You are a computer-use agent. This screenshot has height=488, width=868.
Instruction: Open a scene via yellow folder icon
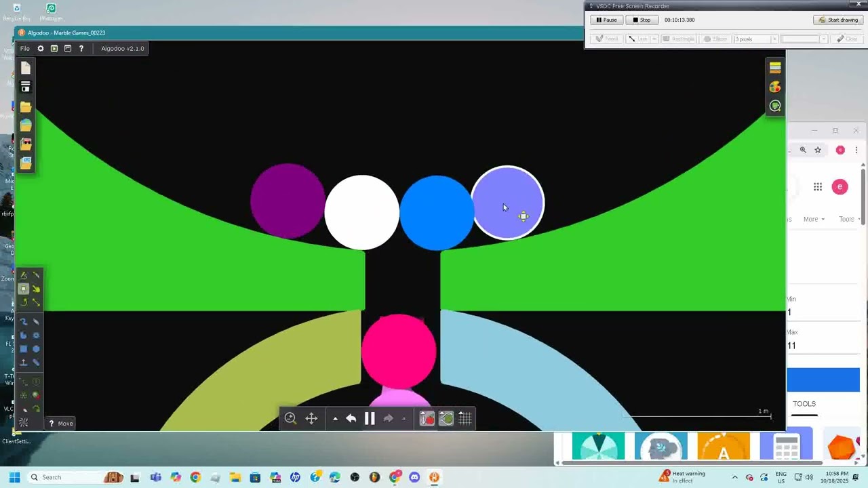(26, 106)
